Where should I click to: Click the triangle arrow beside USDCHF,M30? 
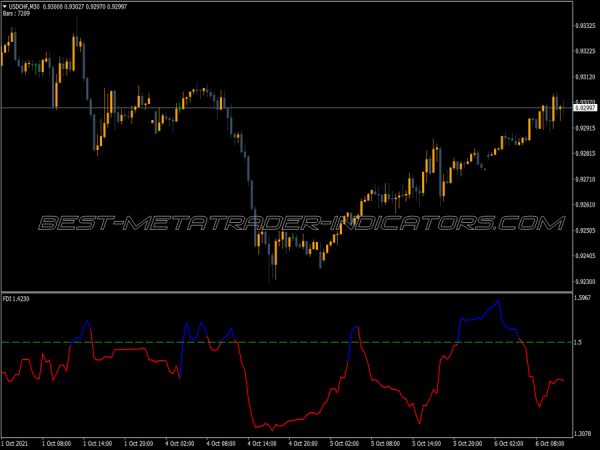(x=5, y=7)
